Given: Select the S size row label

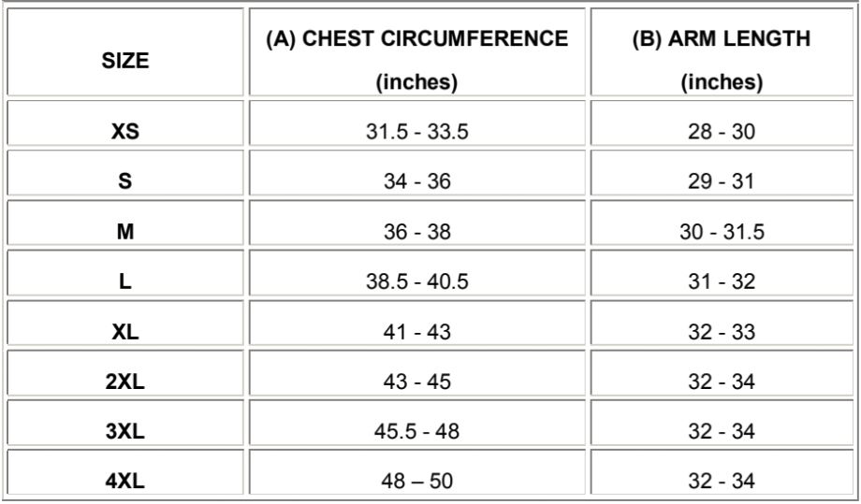Looking at the screenshot, I should pos(125,181).
